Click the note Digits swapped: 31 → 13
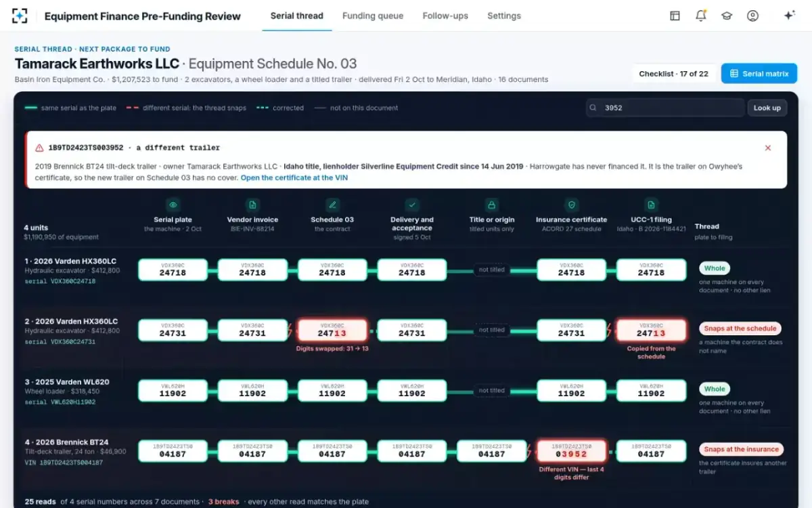 pyautogui.click(x=332, y=349)
